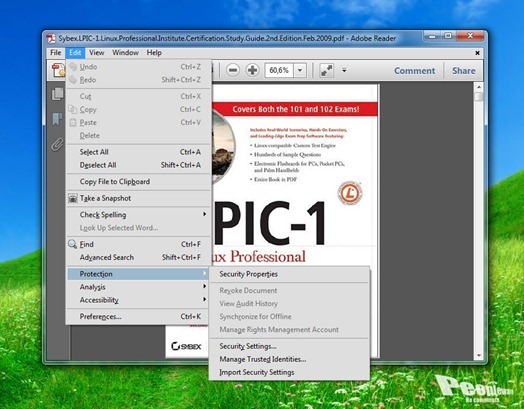Click the document scrollbar up arrow
The image size is (524, 409).
pyautogui.click(x=479, y=87)
